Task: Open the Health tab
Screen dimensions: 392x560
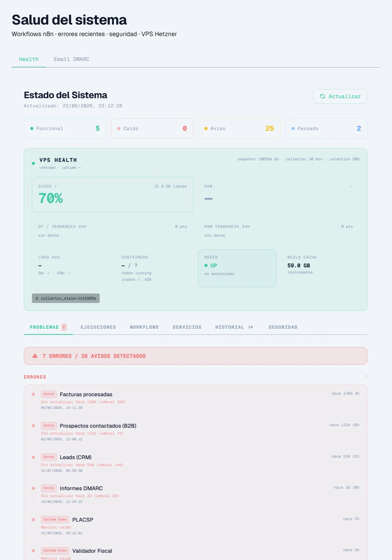Action: point(29,59)
